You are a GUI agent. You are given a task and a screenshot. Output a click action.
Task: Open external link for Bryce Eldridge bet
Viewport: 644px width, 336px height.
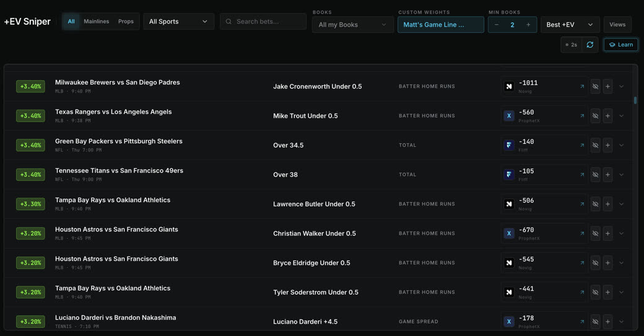(x=582, y=263)
